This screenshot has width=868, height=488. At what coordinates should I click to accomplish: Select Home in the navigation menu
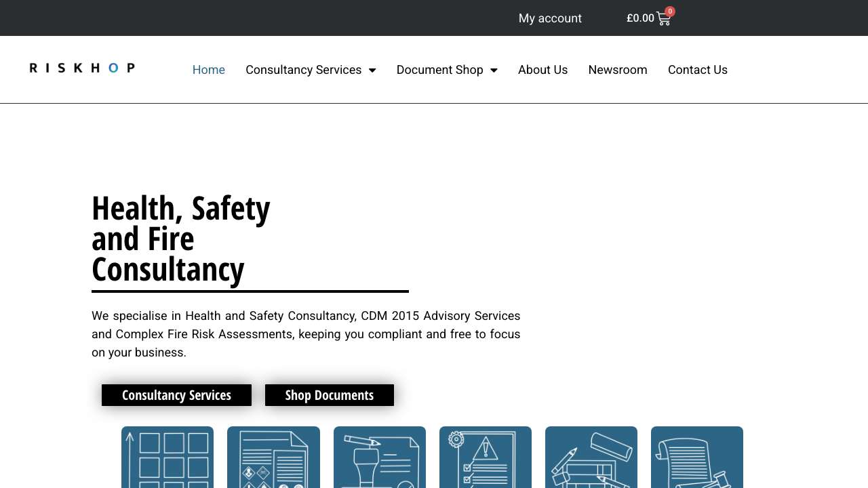click(209, 70)
